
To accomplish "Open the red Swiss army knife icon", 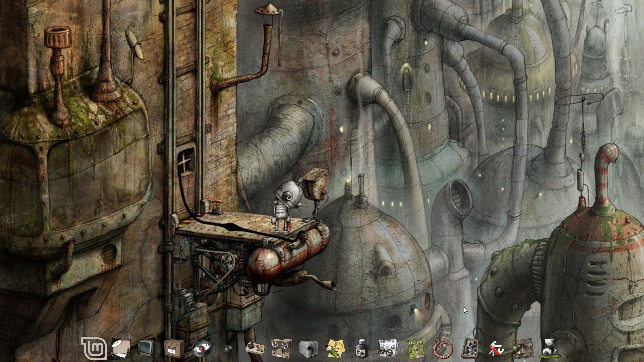I will click(x=496, y=349).
